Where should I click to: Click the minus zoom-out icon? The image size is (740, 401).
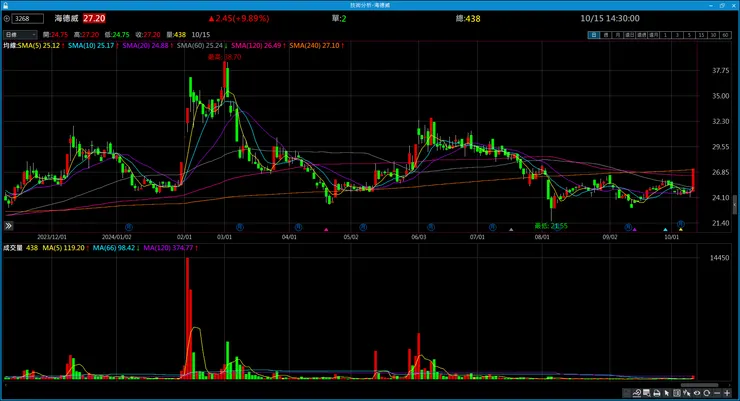tap(717, 393)
